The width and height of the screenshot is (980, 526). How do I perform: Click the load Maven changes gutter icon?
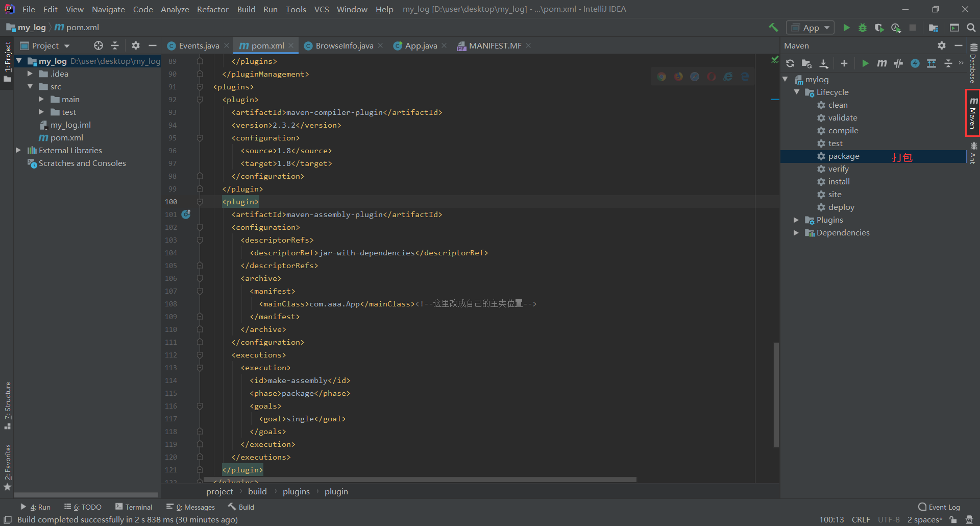(x=186, y=214)
